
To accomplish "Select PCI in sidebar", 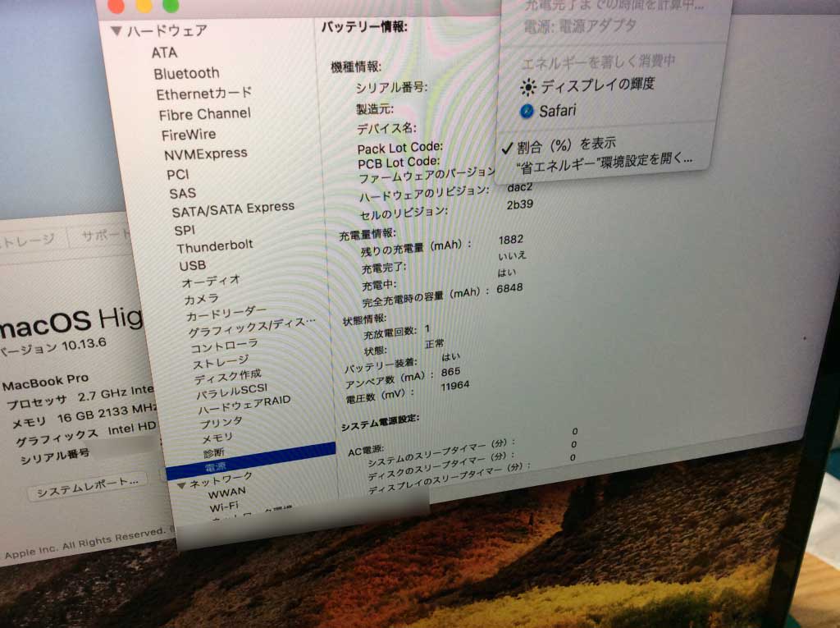I will tap(177, 174).
